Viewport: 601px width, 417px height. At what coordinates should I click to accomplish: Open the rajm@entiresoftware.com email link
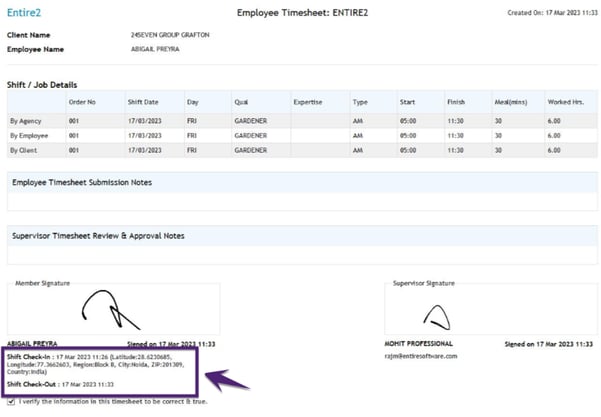(420, 356)
